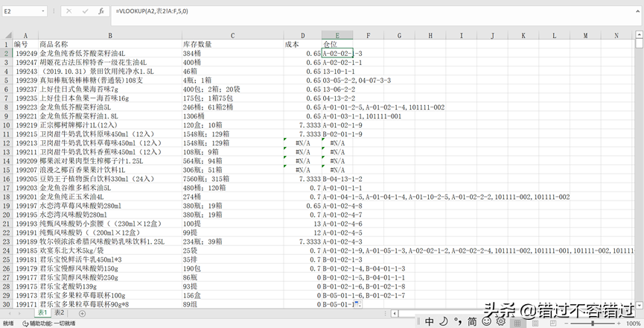Viewport: 644px width, 328px height.
Task: Select column E header
Action: 337,36
